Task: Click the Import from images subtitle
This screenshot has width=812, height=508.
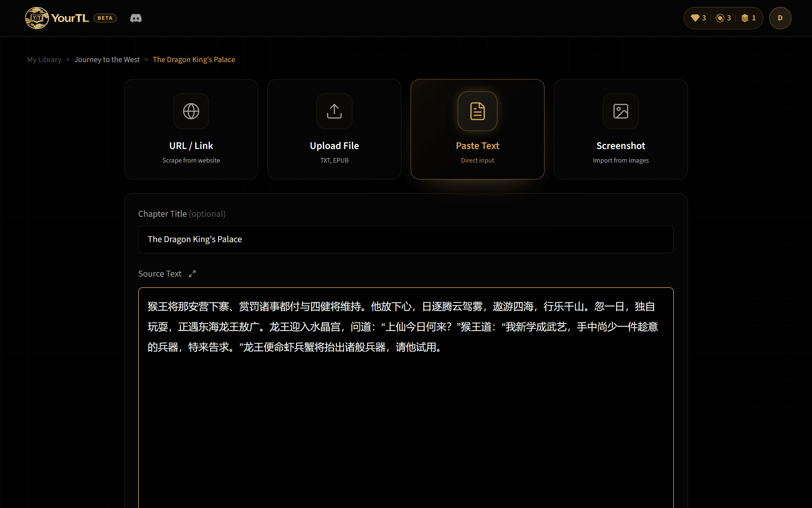Action: point(621,161)
